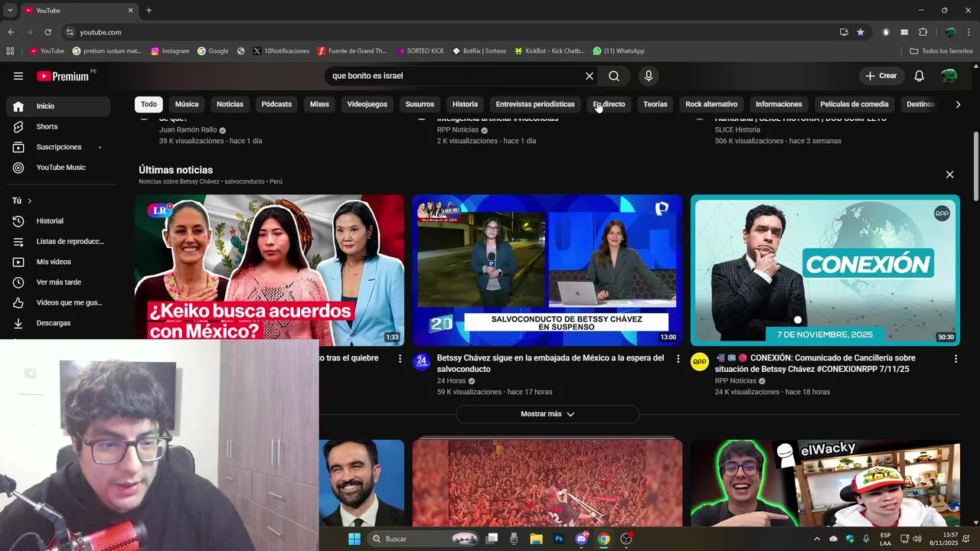Click the Crear button
This screenshot has height=551, width=980.
pyautogui.click(x=881, y=76)
